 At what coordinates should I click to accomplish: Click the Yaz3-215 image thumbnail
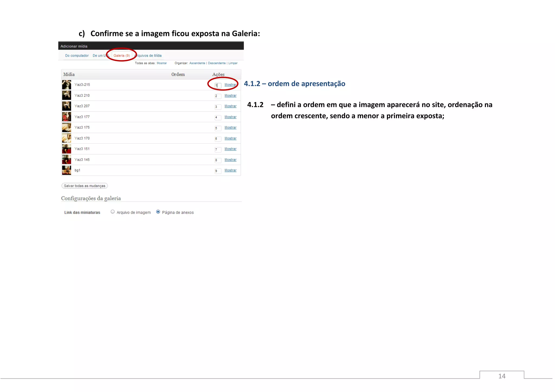[x=66, y=85]
